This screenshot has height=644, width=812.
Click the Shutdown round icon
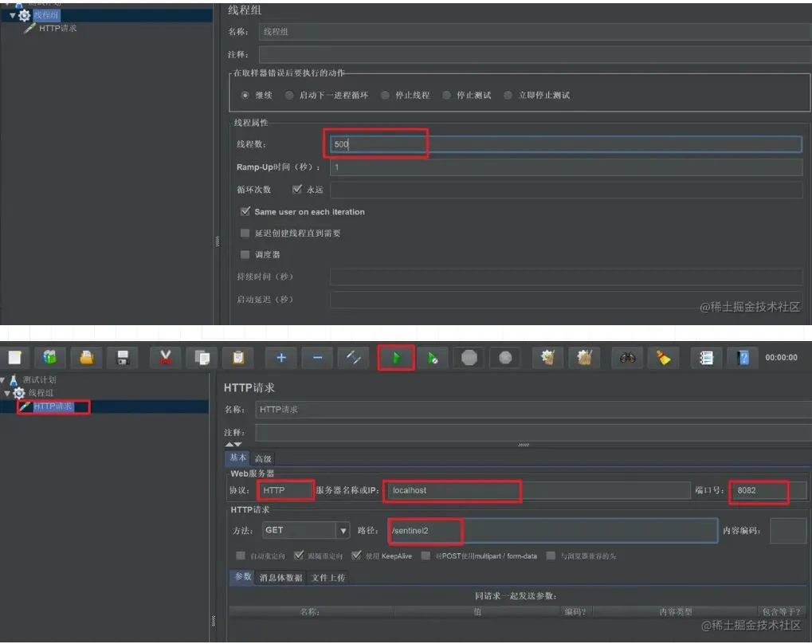pos(505,358)
